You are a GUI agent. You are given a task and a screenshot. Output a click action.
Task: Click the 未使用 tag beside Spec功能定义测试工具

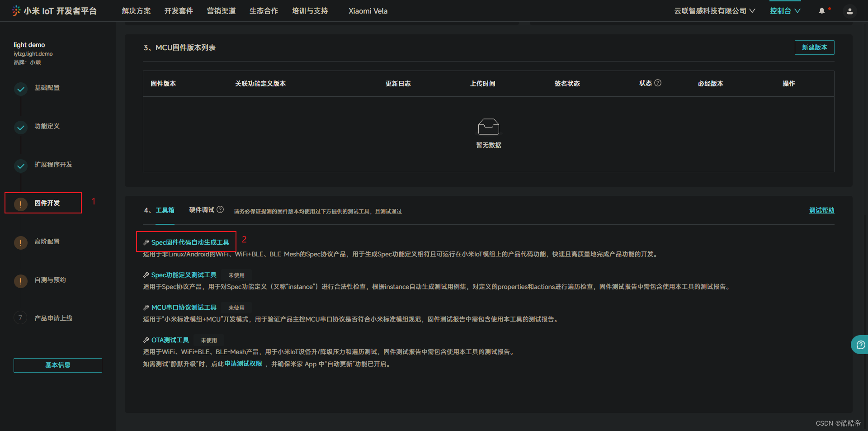click(x=236, y=275)
